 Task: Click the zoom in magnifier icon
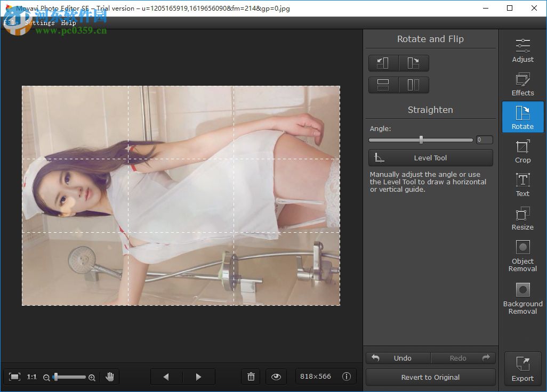point(92,378)
